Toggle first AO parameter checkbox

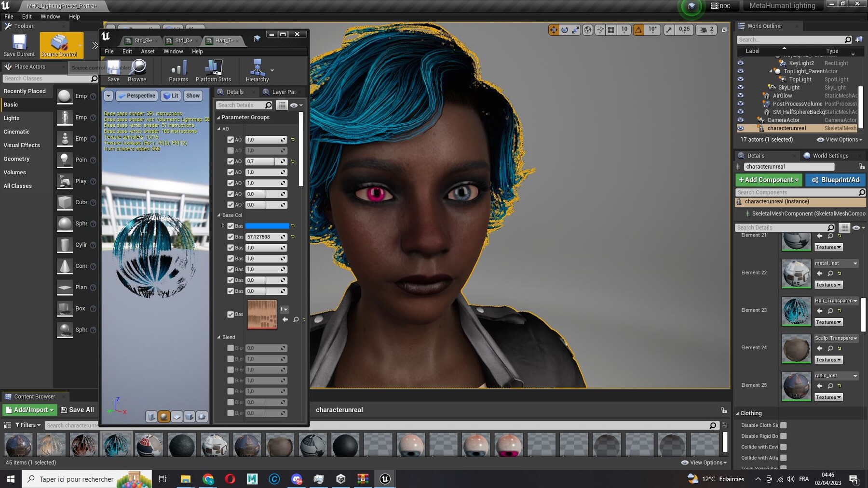[x=231, y=140]
